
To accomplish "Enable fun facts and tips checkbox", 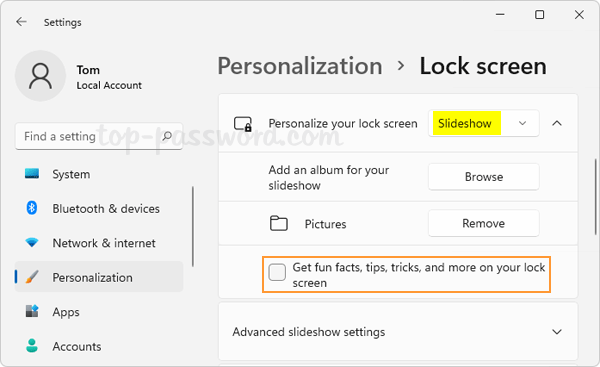I will click(277, 272).
